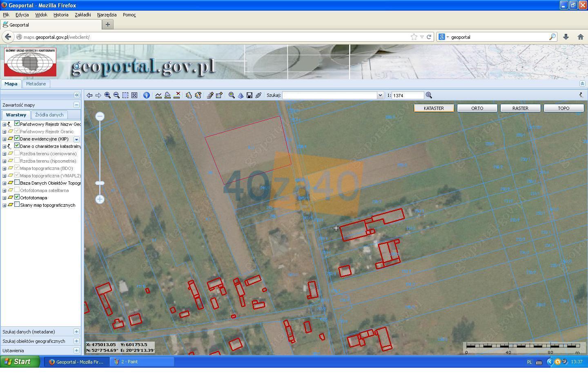Click the add service stairs icon

click(x=210, y=95)
